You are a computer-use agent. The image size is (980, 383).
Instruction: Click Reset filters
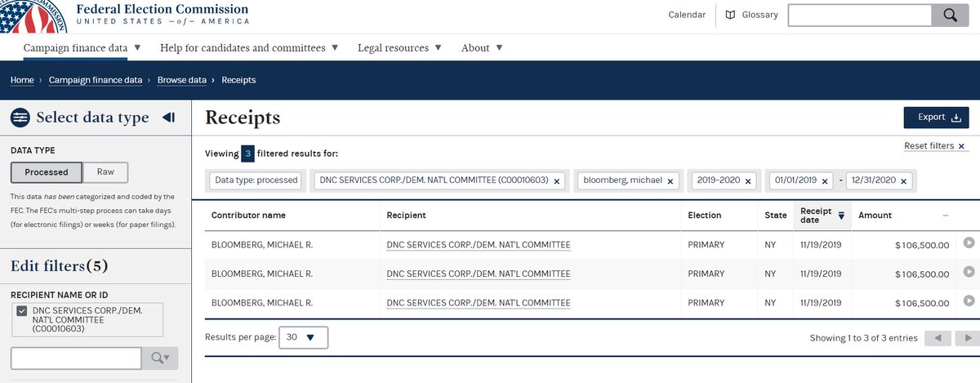[x=935, y=145]
